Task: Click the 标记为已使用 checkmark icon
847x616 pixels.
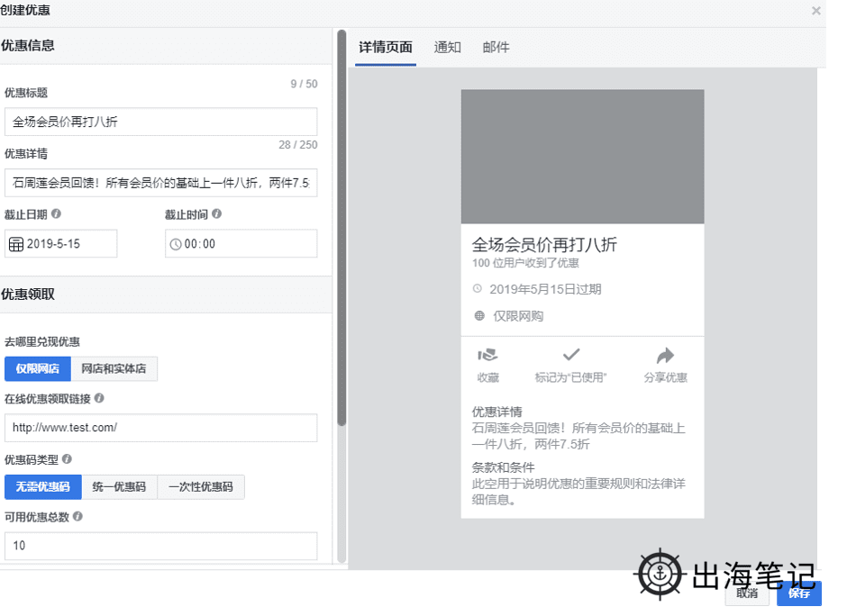Action: pyautogui.click(x=571, y=355)
